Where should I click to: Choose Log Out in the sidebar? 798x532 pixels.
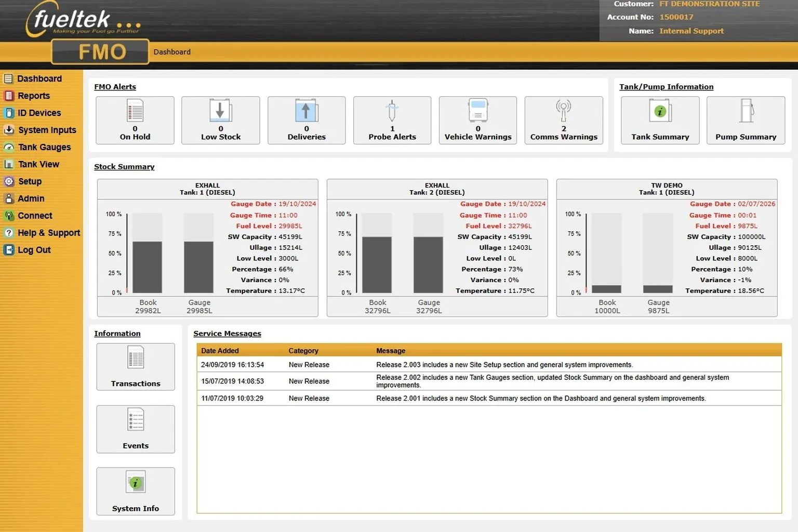[34, 250]
